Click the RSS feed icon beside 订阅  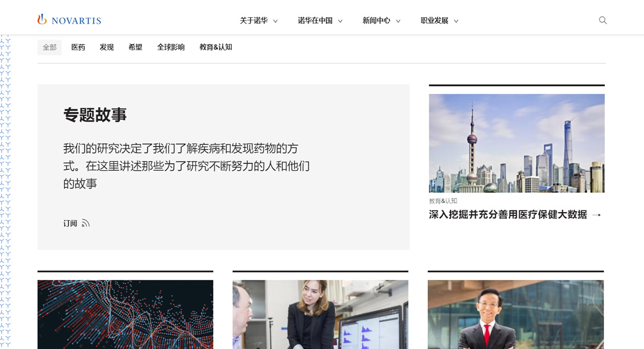pyautogui.click(x=86, y=223)
